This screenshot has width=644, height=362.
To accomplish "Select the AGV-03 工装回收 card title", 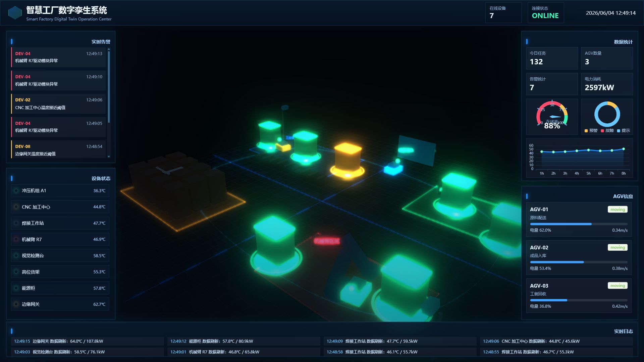I will [x=539, y=286].
